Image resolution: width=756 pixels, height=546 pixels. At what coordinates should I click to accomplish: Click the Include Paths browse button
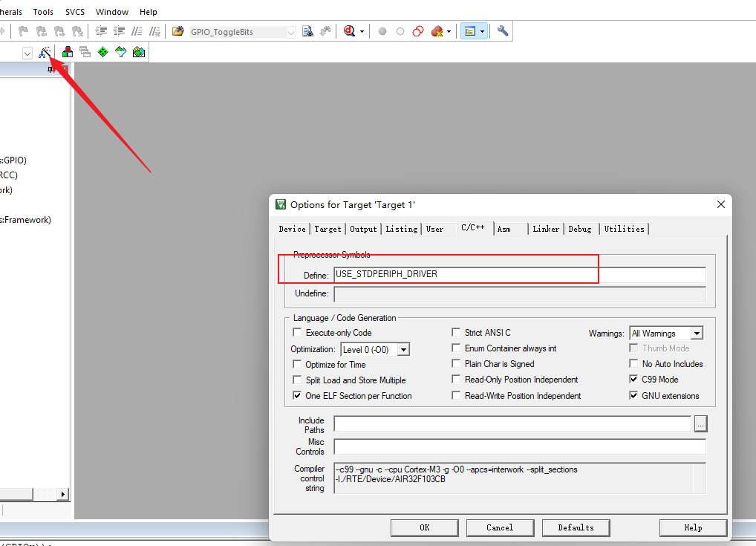[701, 423]
